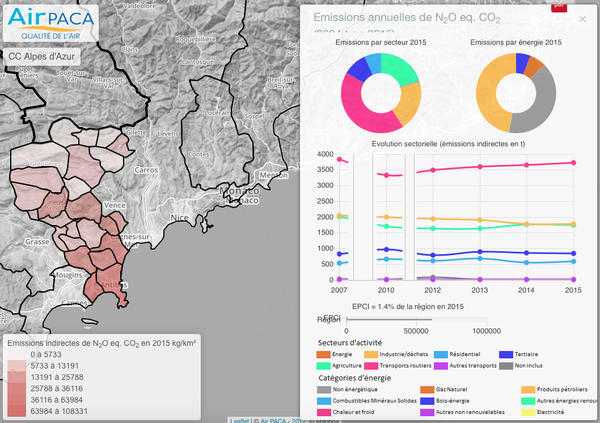Click the red PDF export icon

(559, 5)
